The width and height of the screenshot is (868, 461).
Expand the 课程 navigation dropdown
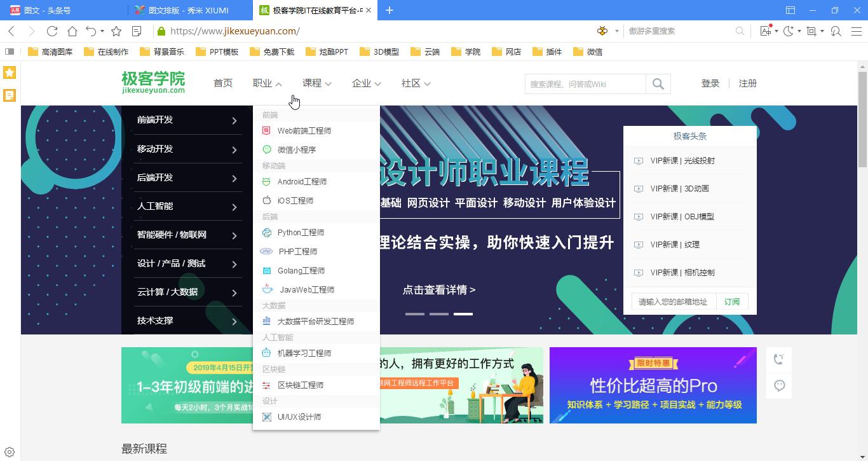317,83
